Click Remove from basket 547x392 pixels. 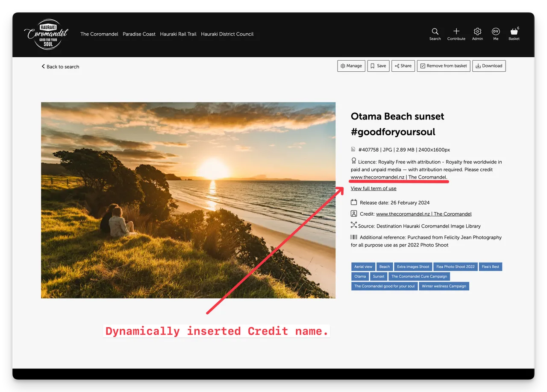point(443,66)
